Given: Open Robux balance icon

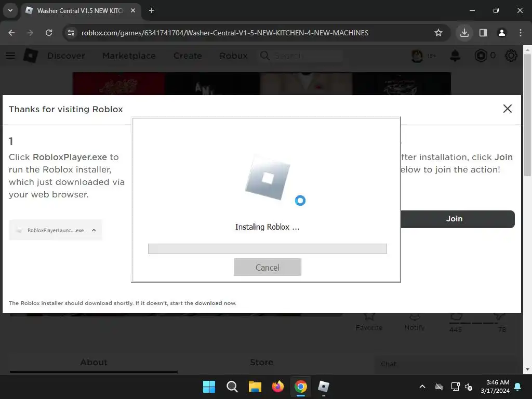Looking at the screenshot, I should [x=481, y=55].
